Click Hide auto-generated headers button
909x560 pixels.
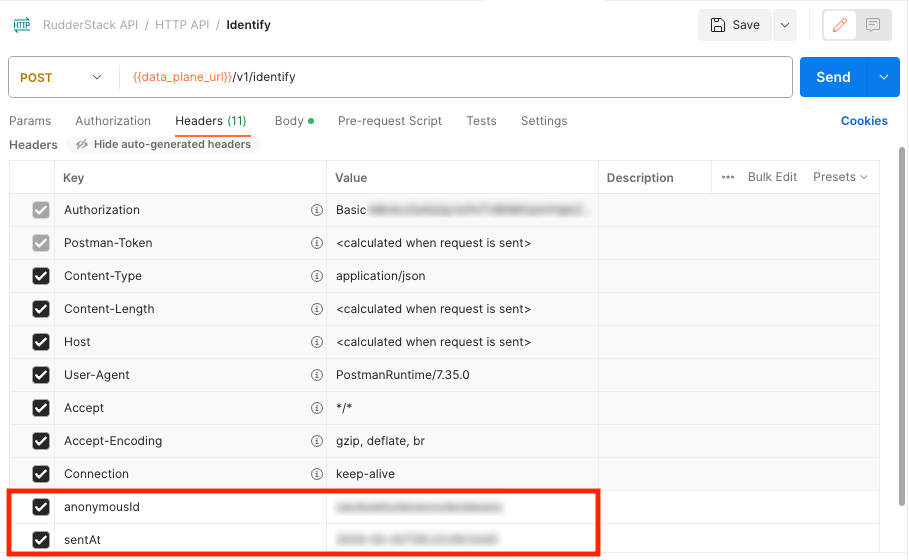pos(164,144)
